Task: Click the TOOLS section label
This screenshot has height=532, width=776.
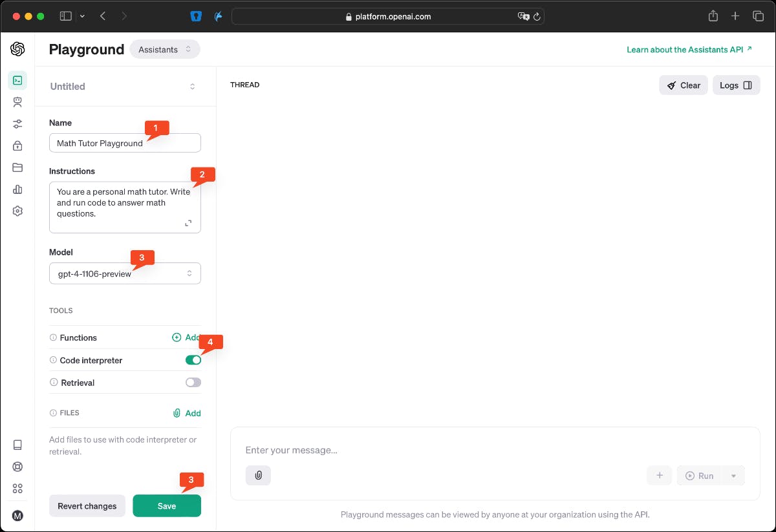Action: [x=61, y=311]
